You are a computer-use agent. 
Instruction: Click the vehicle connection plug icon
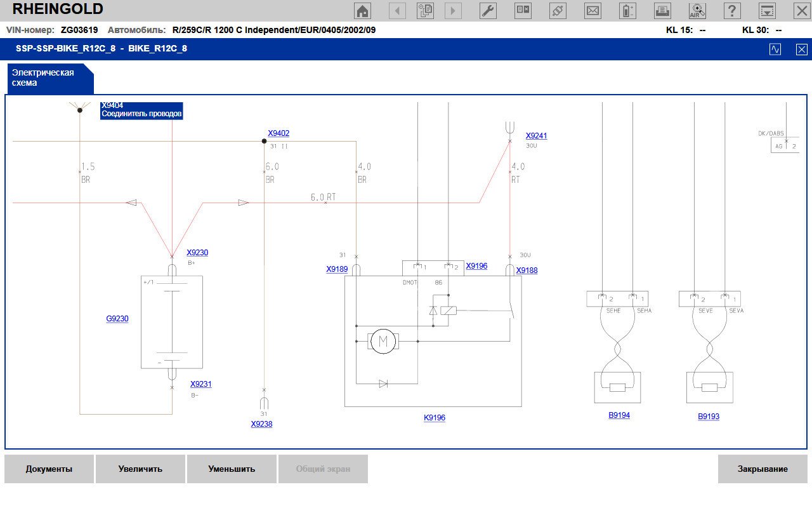click(x=558, y=11)
